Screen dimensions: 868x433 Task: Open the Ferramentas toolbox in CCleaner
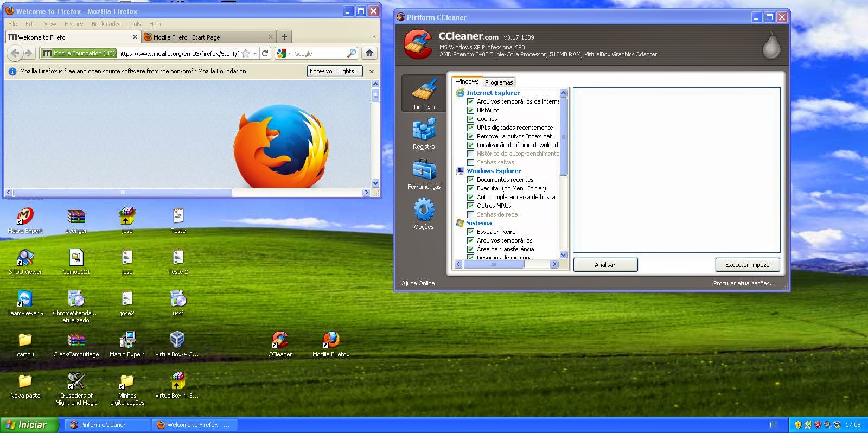[x=424, y=174]
